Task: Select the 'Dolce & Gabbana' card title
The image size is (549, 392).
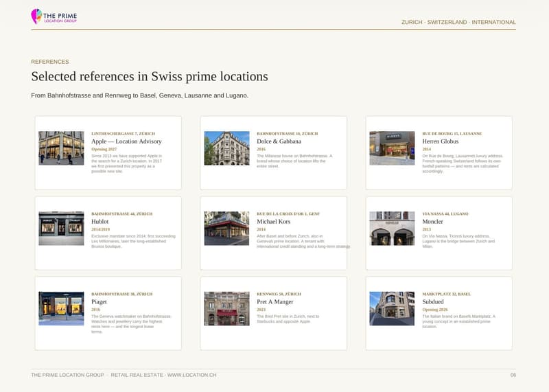Action: click(x=279, y=141)
